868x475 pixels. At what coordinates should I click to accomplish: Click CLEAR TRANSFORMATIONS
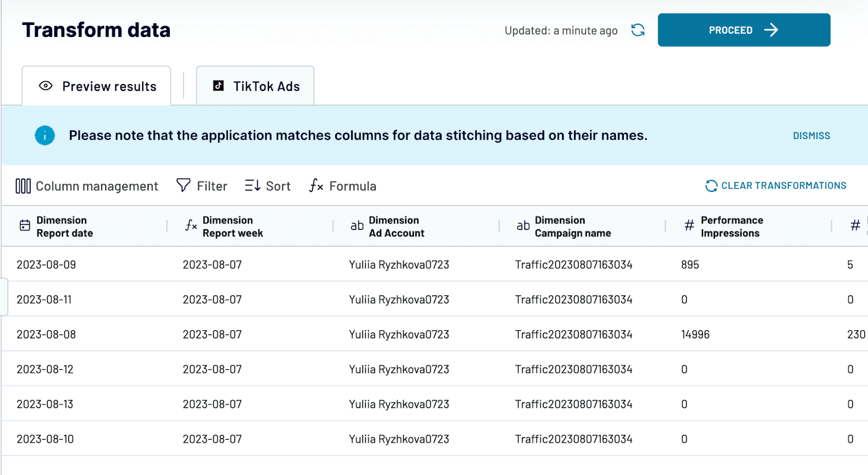pyautogui.click(x=776, y=185)
